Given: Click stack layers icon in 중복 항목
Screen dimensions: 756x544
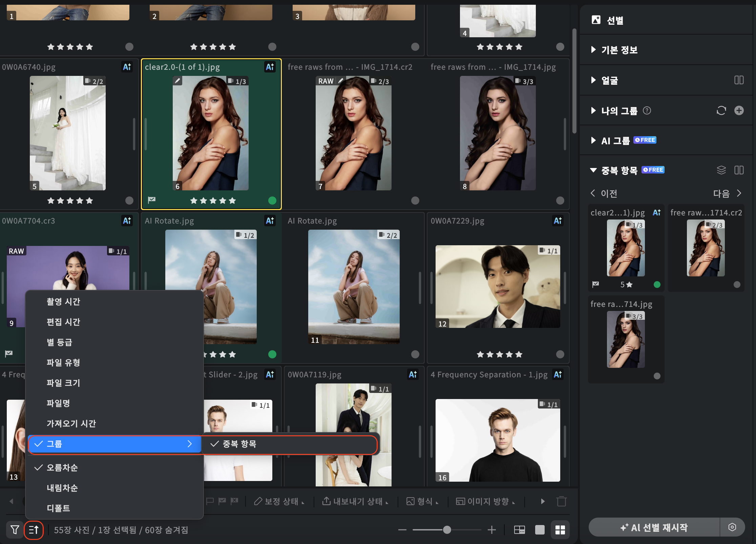Looking at the screenshot, I should tap(721, 170).
